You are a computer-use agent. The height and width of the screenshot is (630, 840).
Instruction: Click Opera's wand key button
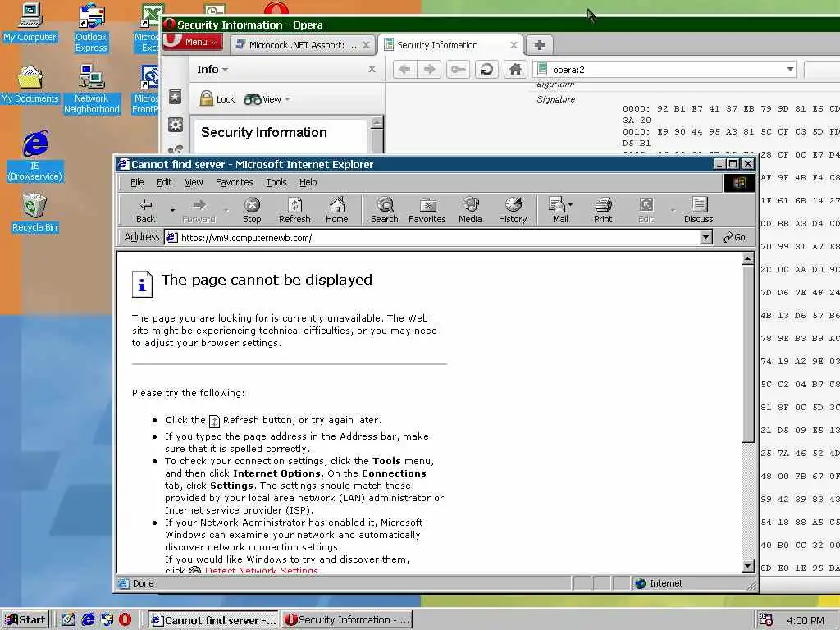(x=458, y=69)
